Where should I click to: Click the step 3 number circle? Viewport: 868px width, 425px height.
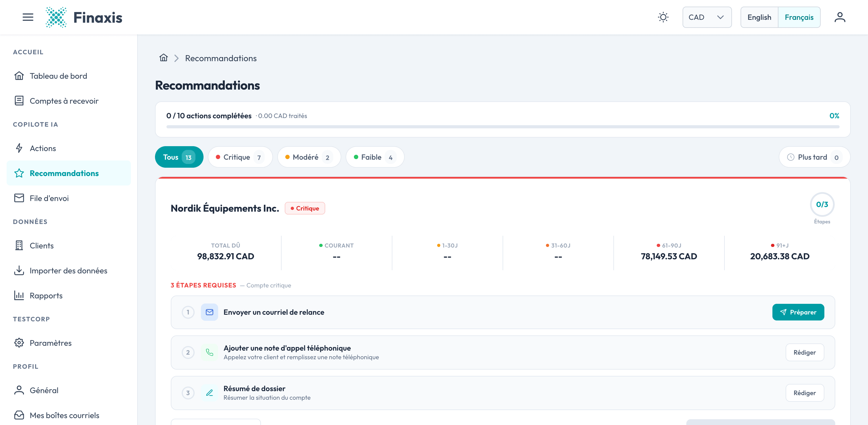(188, 393)
